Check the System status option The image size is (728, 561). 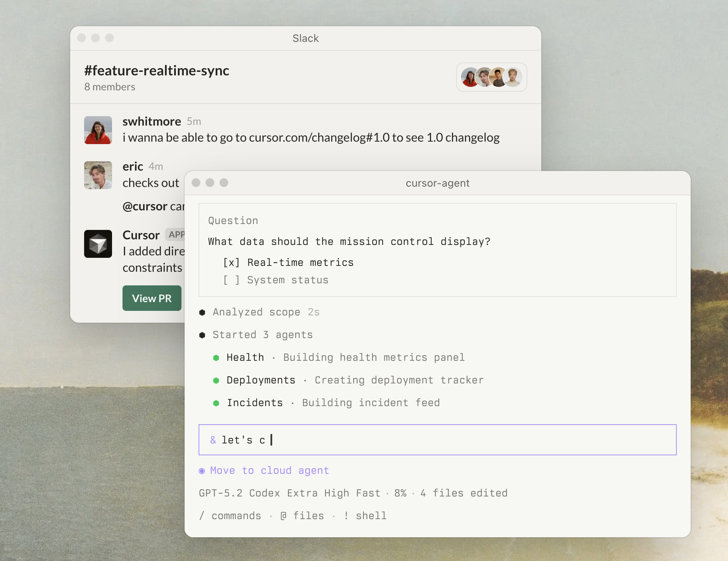pyautogui.click(x=231, y=280)
